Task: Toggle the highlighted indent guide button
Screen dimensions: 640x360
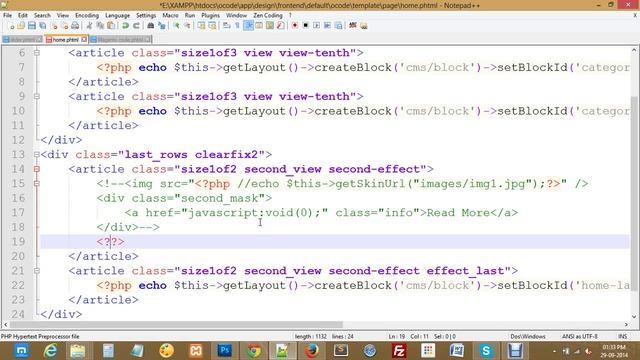Action: pyautogui.click(x=248, y=26)
